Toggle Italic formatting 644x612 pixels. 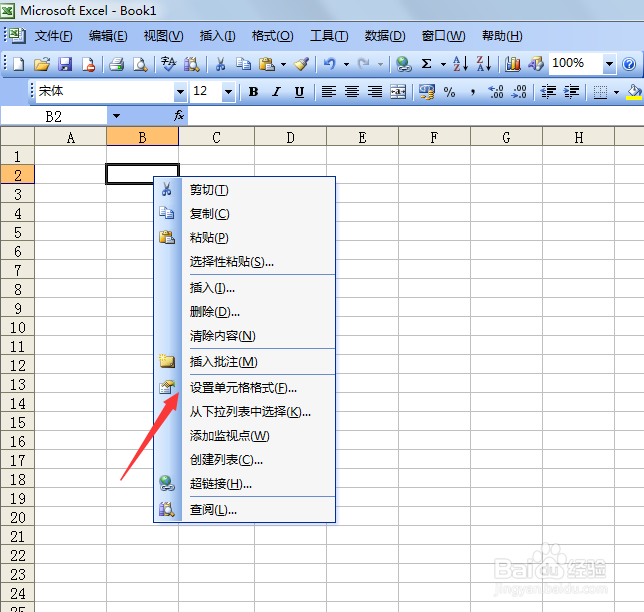point(276,92)
